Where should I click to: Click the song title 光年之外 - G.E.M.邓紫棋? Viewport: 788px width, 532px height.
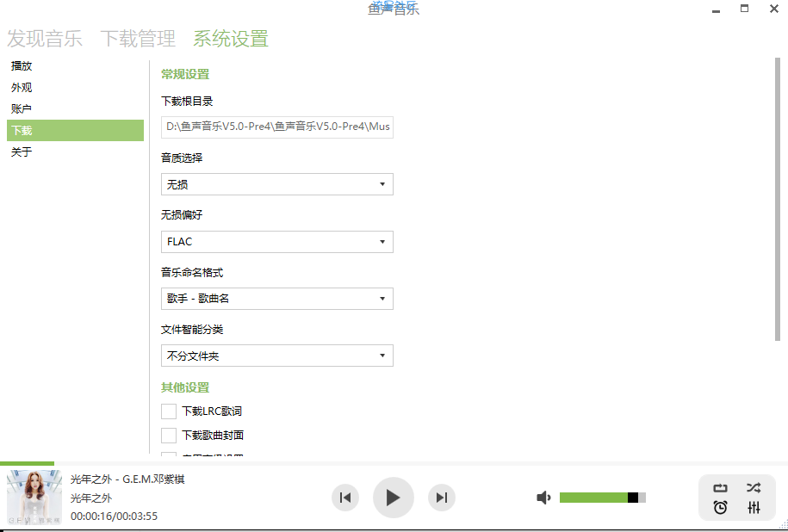127,479
